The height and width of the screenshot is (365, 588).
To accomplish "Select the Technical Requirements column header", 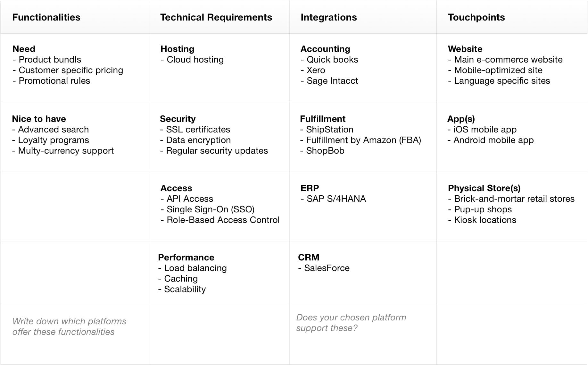I will pyautogui.click(x=216, y=17).
